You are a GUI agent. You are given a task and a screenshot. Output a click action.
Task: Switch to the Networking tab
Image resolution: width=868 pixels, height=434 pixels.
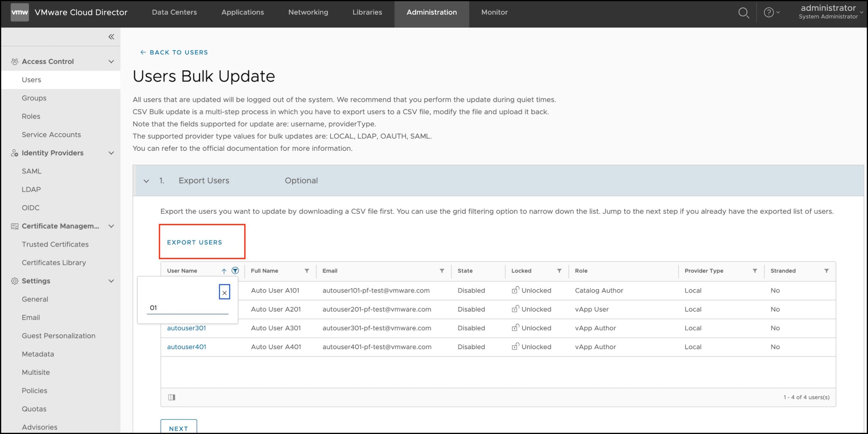[x=308, y=12]
